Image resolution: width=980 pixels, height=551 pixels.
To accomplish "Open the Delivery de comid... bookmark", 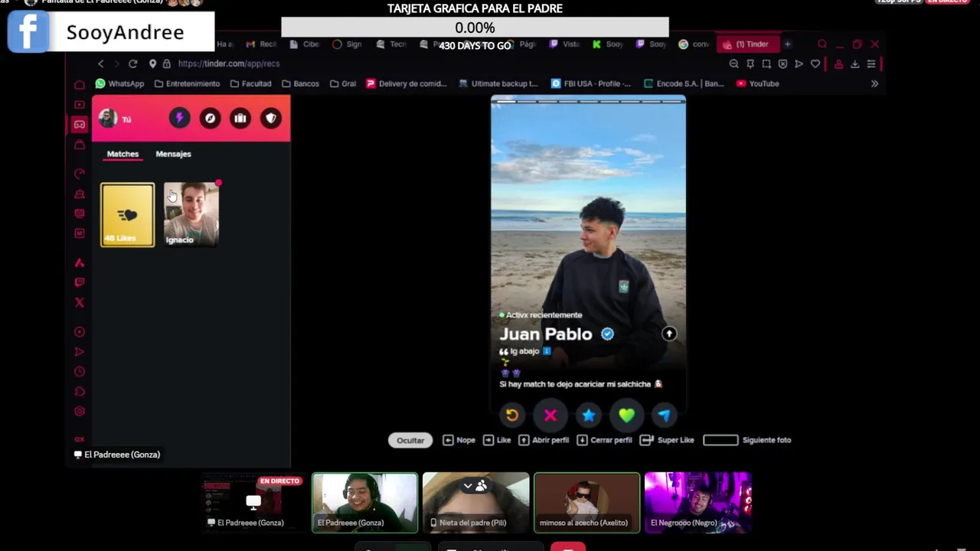I will [406, 83].
